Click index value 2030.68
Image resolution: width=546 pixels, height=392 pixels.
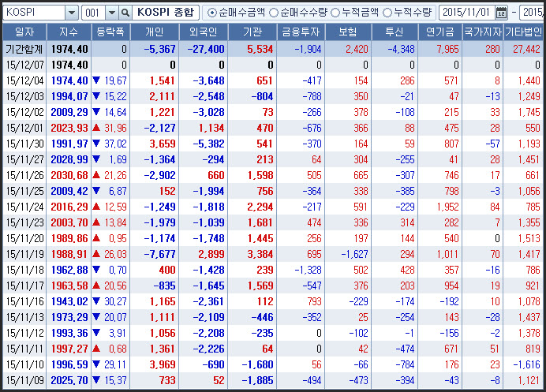69,175
